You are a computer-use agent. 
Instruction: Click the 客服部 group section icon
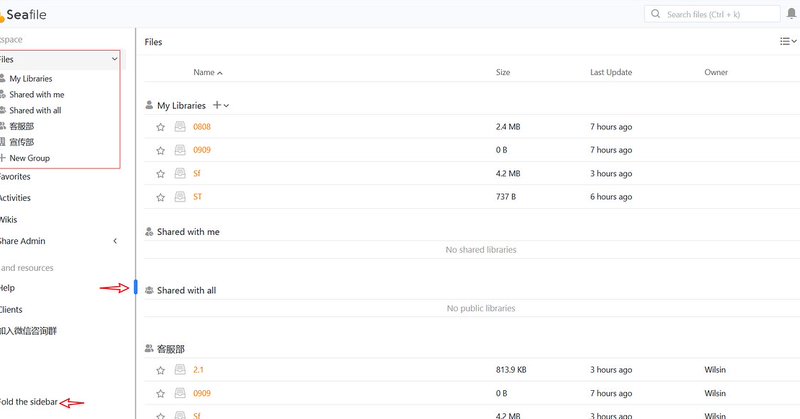[x=149, y=349]
